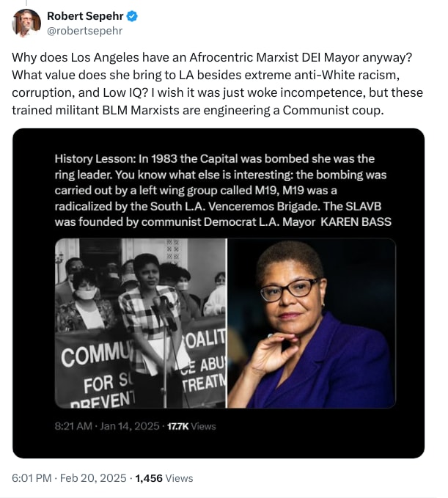View the black-and-white rally photo
448x498 pixels.
click(140, 323)
